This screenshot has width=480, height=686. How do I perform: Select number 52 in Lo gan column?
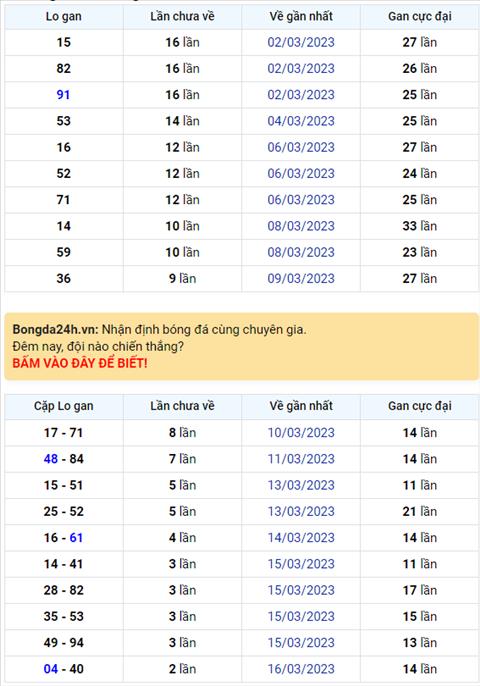tap(63, 174)
